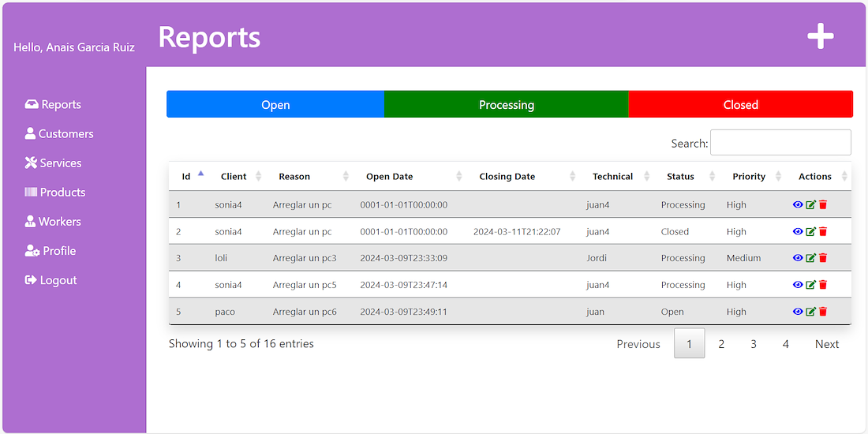View report 3 details via eye icon

point(798,258)
